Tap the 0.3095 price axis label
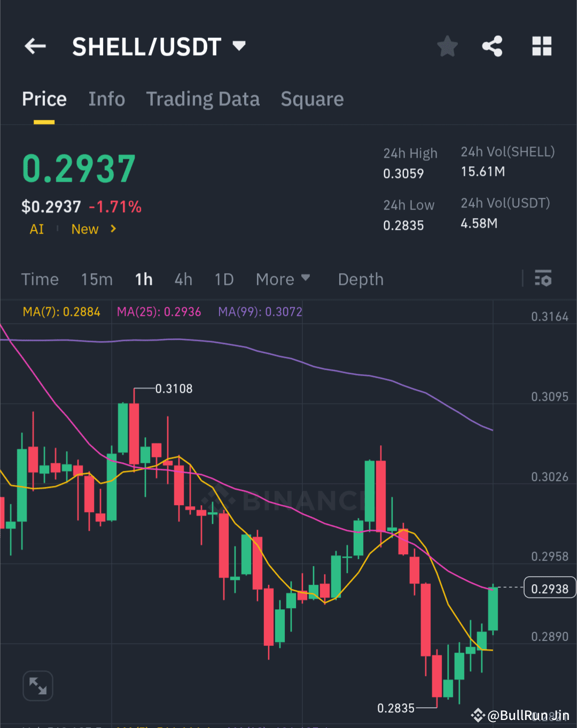Screen dimensions: 577x728 550,397
